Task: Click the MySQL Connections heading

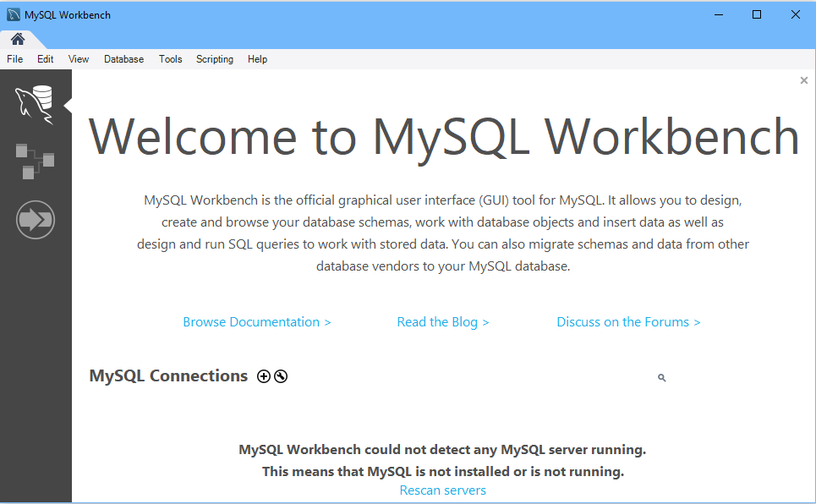Action: 168,376
